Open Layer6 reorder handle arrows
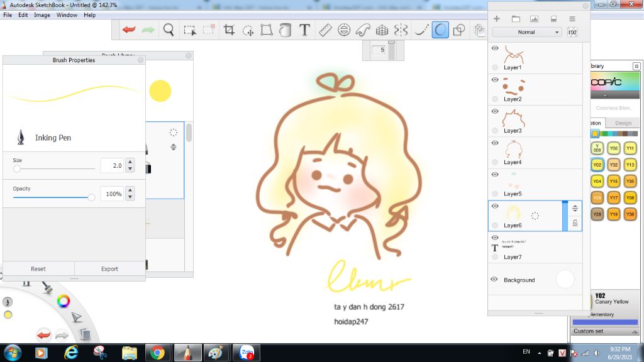Screen dimensions: 644x362 coord(575,209)
